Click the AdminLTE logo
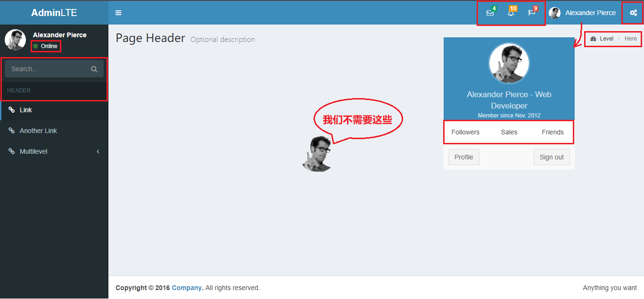Image resolution: width=644 pixels, height=299 pixels. click(x=54, y=12)
